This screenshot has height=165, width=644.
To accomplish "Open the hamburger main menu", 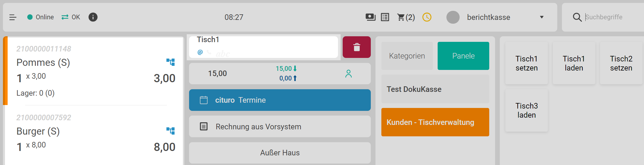I will 13,18.
